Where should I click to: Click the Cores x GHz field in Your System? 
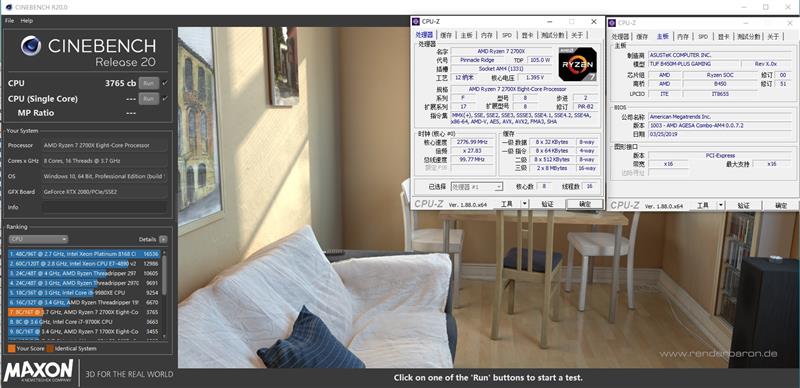(x=105, y=161)
